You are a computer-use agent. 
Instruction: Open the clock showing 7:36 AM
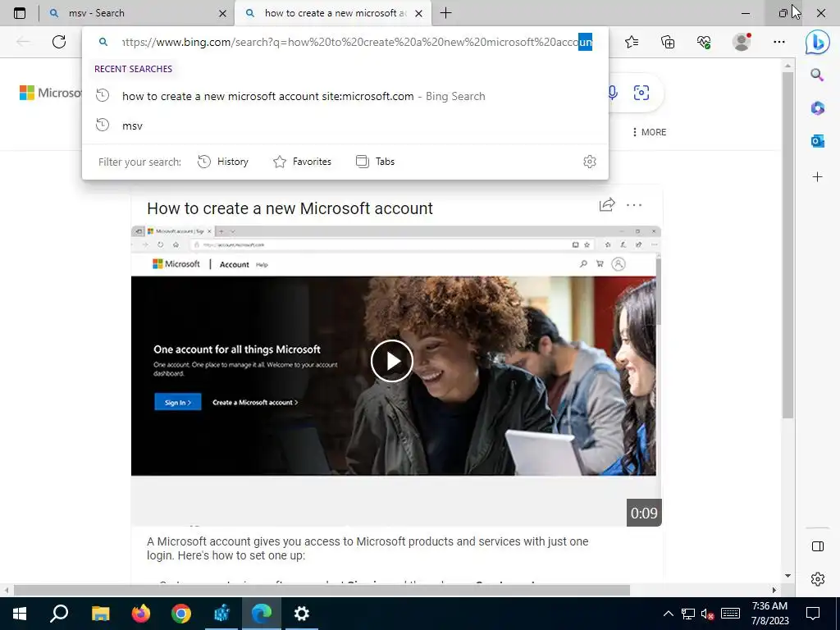tap(769, 614)
